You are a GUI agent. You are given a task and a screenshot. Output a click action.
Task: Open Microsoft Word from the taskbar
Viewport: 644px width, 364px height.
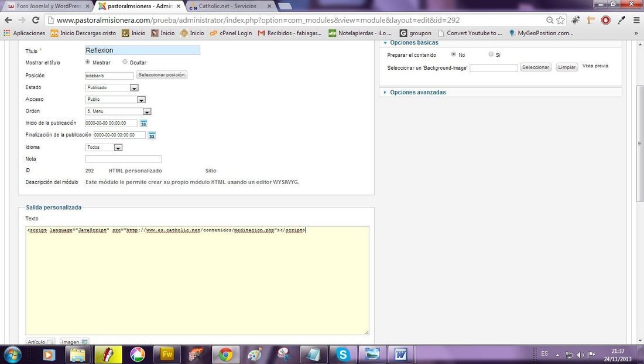pos(400,354)
